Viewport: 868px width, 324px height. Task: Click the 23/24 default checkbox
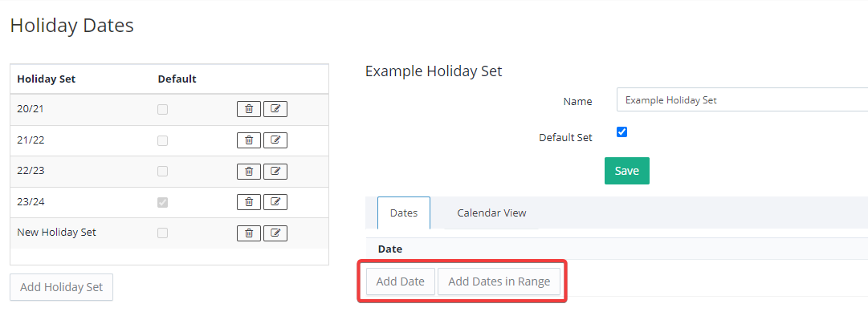(163, 202)
